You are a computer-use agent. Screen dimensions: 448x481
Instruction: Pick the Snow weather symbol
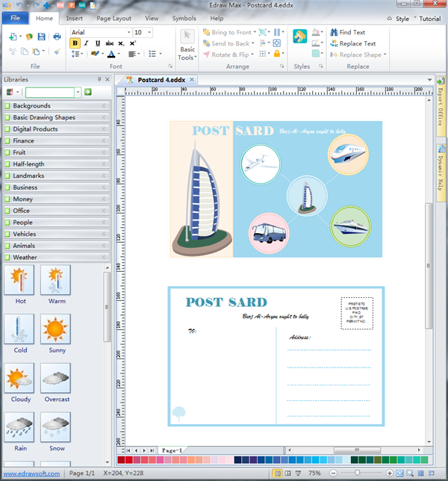tap(56, 428)
